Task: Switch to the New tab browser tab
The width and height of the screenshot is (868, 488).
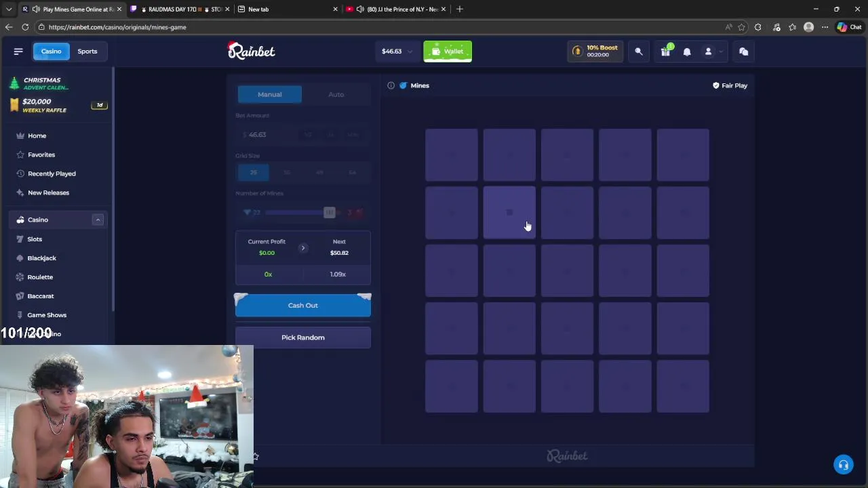Action: click(x=288, y=9)
